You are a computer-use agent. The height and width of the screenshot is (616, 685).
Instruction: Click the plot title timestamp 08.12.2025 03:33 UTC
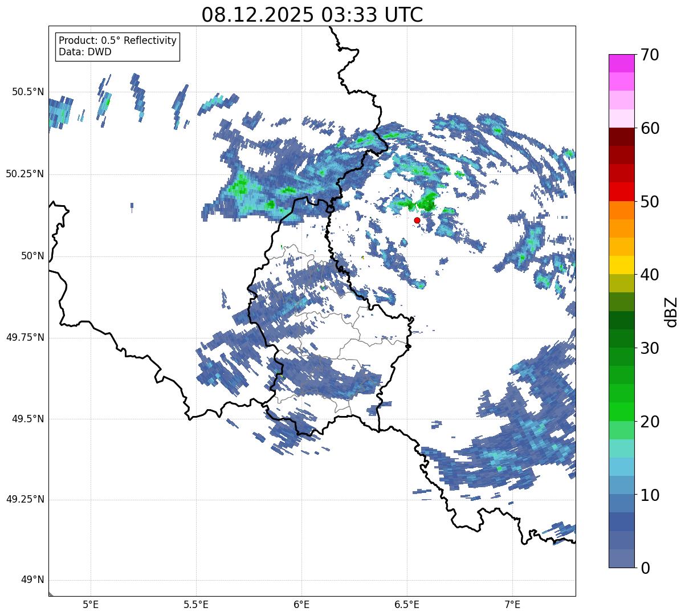point(312,15)
